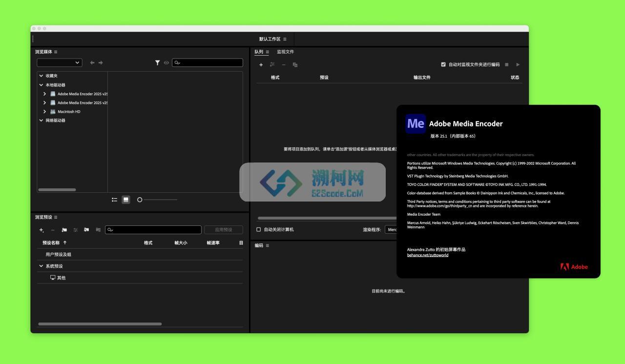
Task: Click the remove minus icon in queue
Action: pyautogui.click(x=284, y=64)
